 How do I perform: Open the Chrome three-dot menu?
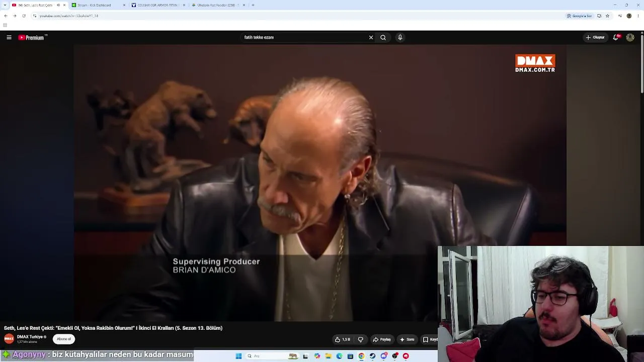[x=638, y=16]
